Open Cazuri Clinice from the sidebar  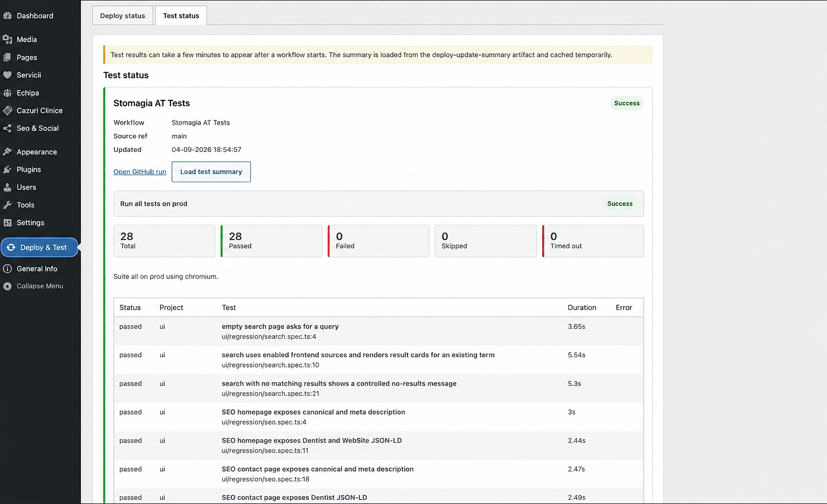(40, 111)
